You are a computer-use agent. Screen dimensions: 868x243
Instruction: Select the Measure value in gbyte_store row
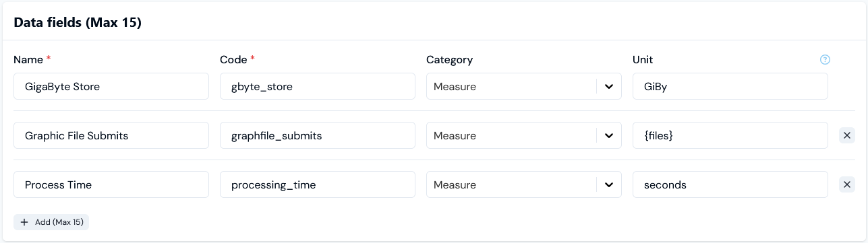point(511,86)
